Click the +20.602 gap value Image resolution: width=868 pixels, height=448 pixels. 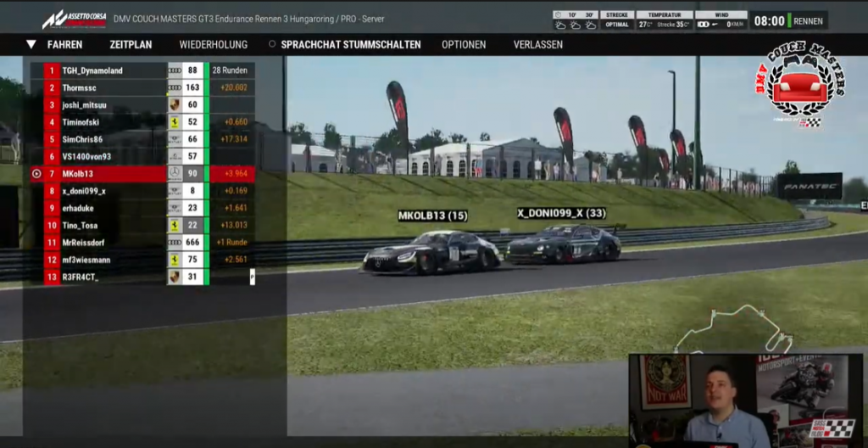click(234, 87)
